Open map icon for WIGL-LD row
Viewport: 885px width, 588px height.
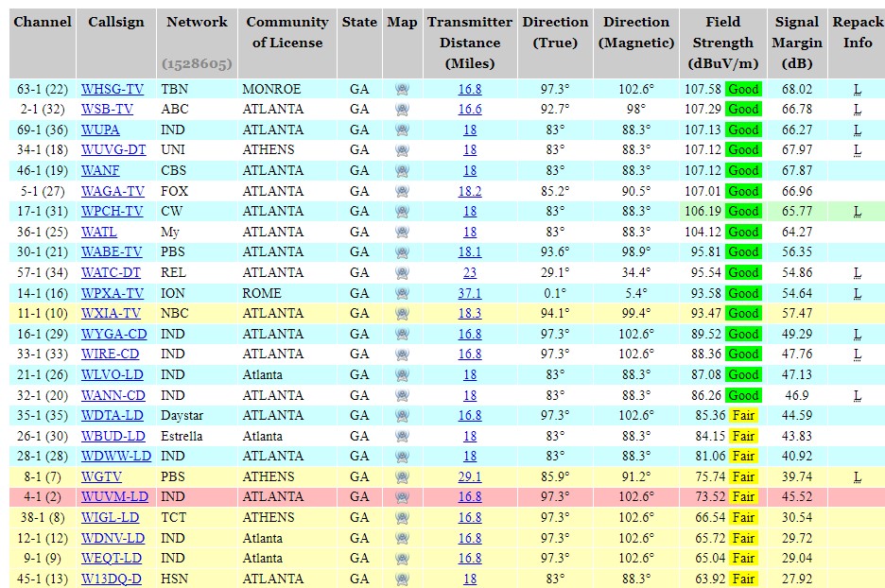[402, 518]
